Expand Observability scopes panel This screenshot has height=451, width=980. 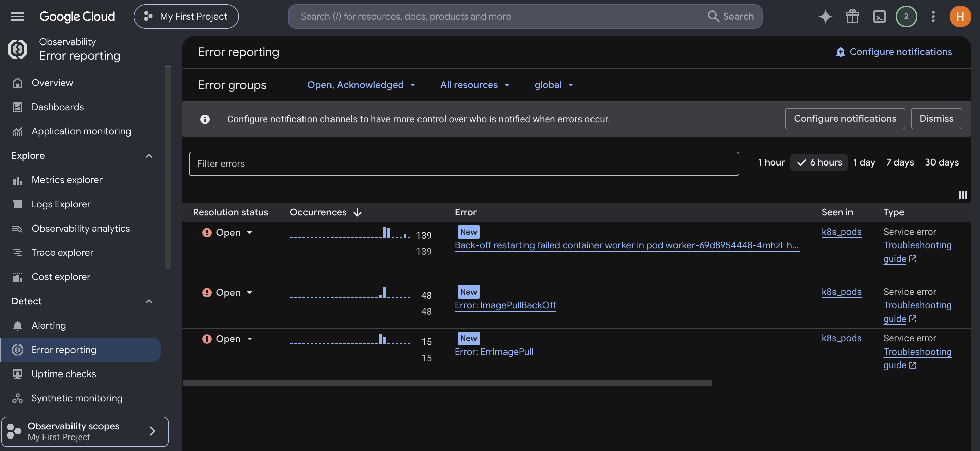click(85, 431)
